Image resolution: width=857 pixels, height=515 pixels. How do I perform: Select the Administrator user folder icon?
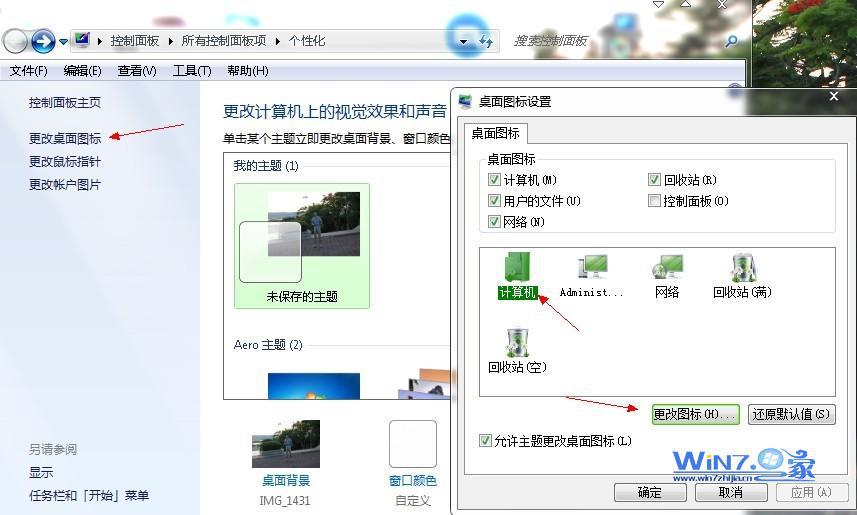[591, 276]
